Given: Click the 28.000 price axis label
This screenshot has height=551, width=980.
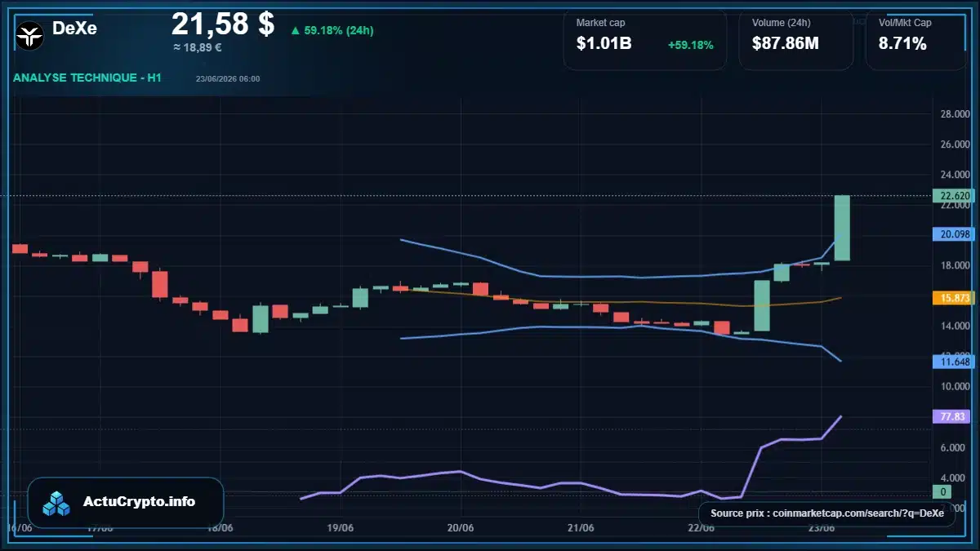Looking at the screenshot, I should pyautogui.click(x=955, y=114).
